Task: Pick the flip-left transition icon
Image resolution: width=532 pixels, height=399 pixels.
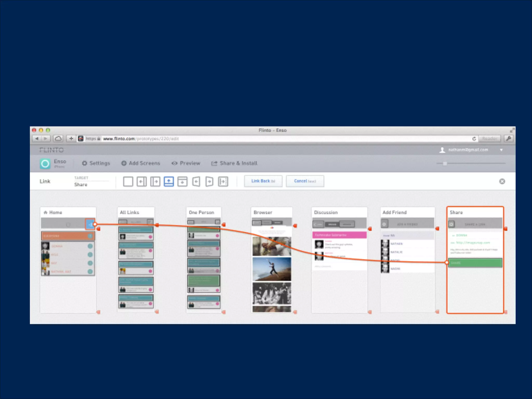Action: (196, 182)
